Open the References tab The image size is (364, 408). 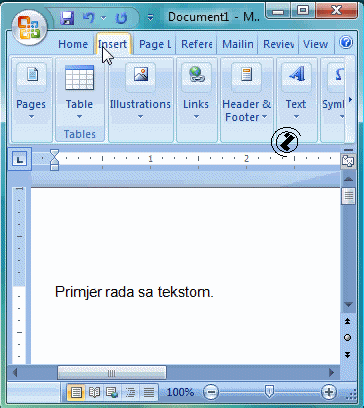click(196, 44)
